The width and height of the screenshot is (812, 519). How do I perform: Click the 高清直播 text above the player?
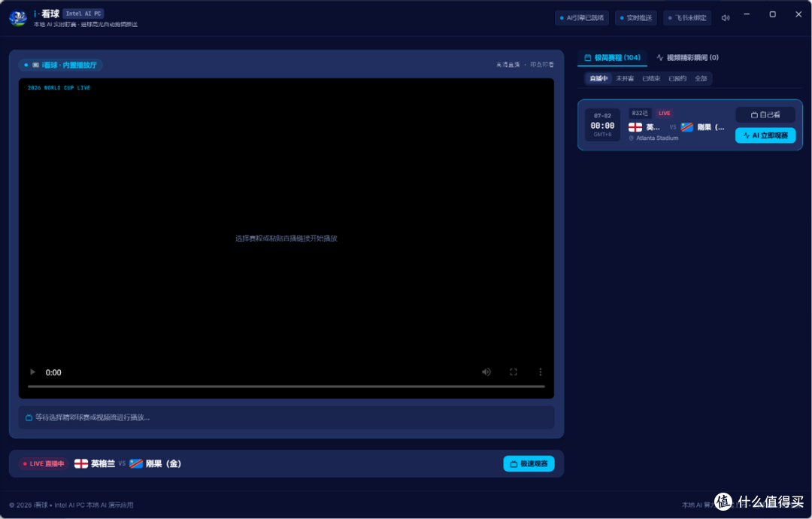tap(507, 65)
